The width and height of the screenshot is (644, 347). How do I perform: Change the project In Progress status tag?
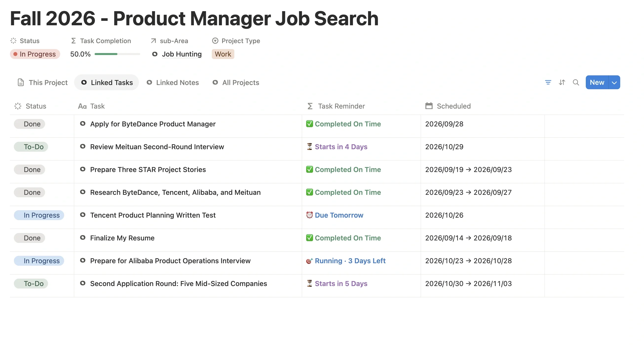[x=35, y=54]
